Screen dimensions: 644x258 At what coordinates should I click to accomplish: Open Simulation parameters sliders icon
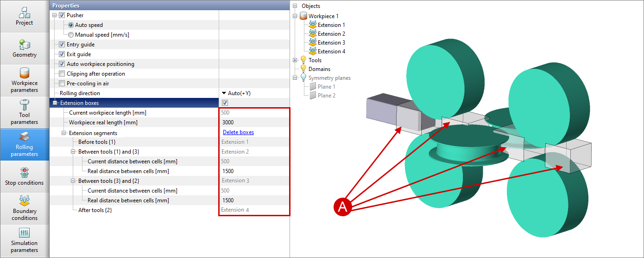[x=24, y=233]
